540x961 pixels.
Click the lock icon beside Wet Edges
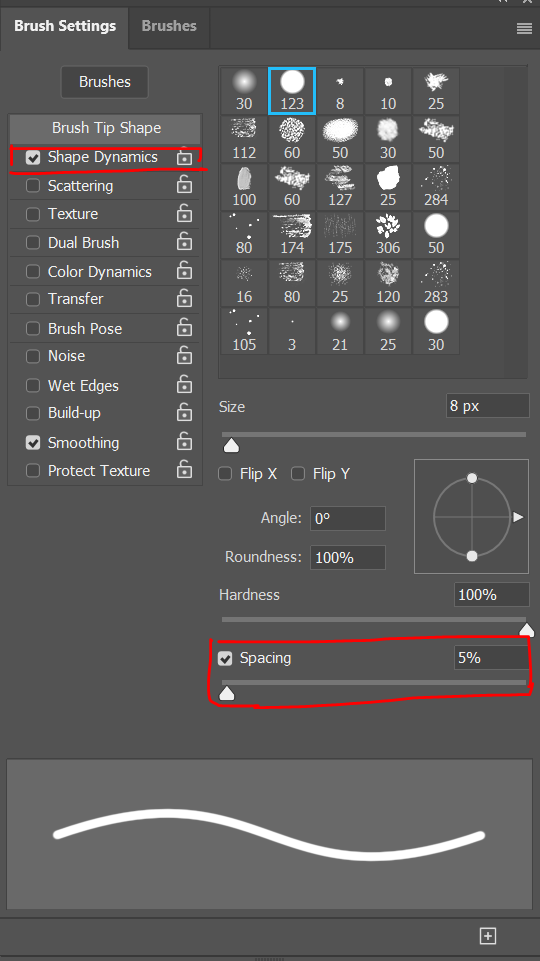pyautogui.click(x=184, y=385)
